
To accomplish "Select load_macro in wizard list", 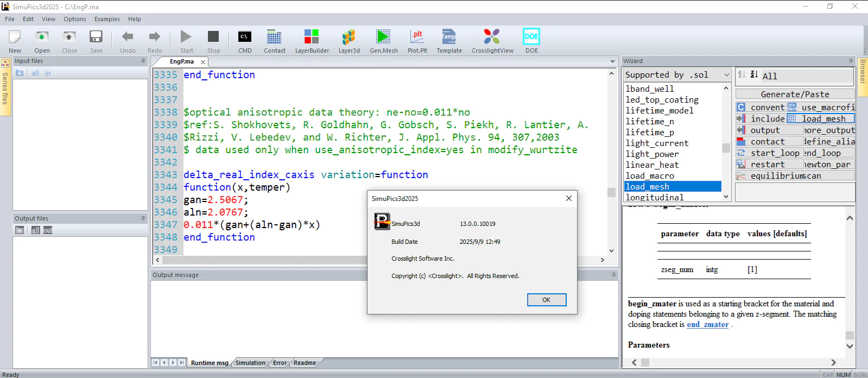I will (x=650, y=175).
